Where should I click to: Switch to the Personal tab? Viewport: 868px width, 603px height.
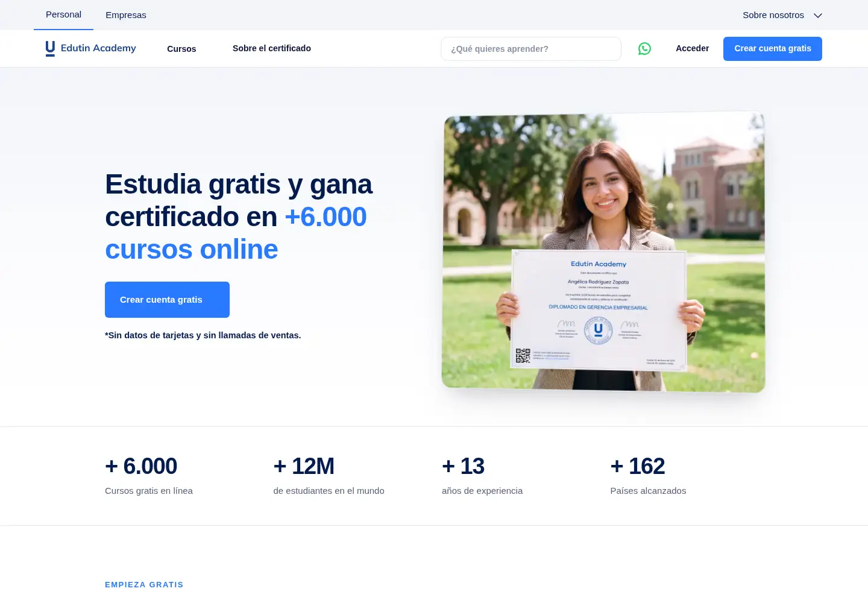(x=63, y=14)
